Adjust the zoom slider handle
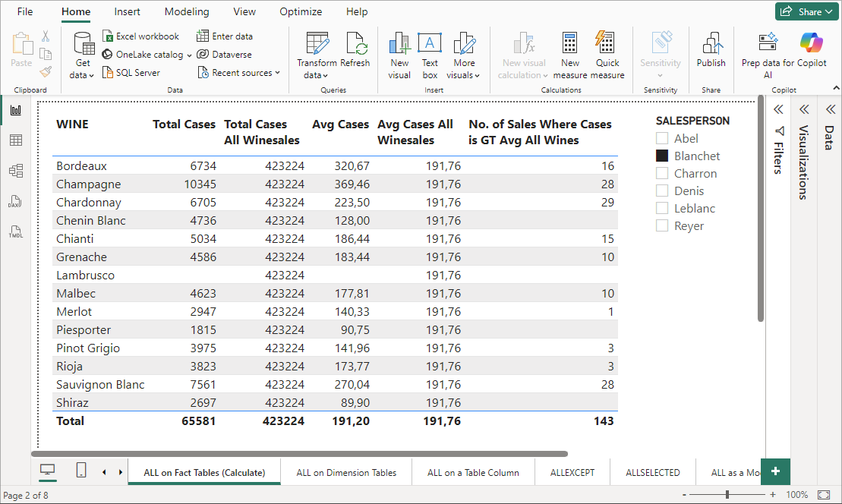The height and width of the screenshot is (504, 842). 727,494
